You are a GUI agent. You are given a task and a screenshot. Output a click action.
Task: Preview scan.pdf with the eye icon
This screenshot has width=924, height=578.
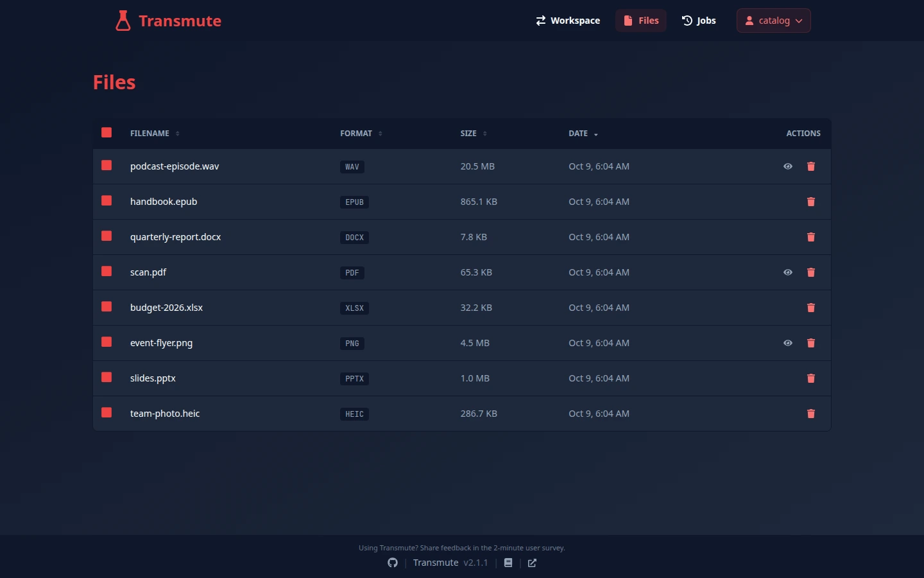coord(788,272)
